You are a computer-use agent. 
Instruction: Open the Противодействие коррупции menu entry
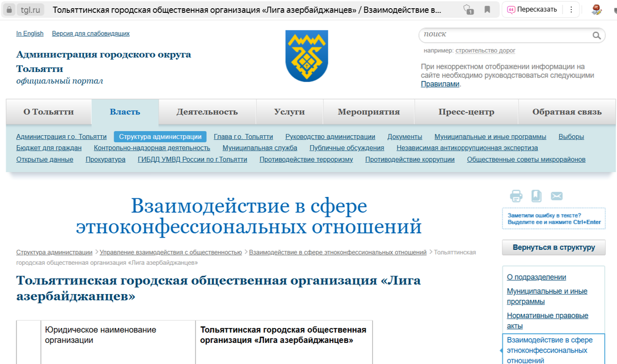(x=409, y=159)
